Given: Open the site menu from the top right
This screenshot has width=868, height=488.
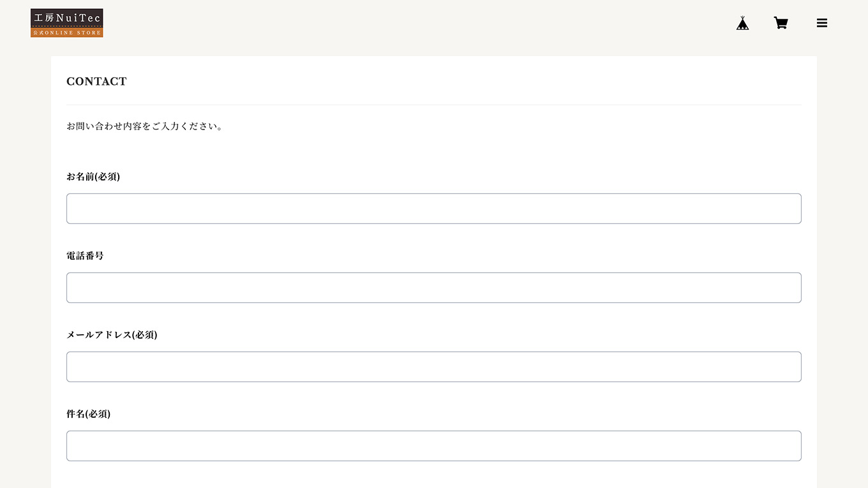Looking at the screenshot, I should (x=821, y=22).
